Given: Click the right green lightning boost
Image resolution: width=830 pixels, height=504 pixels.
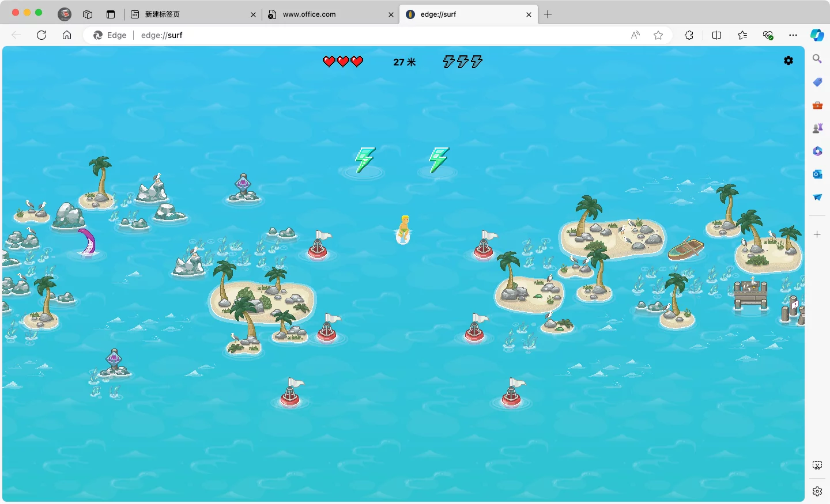Looking at the screenshot, I should [439, 160].
